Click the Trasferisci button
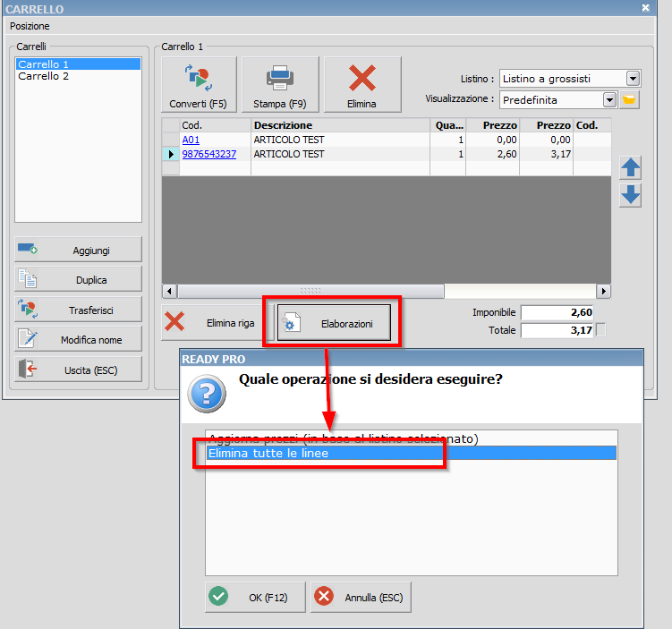 pos(78,310)
